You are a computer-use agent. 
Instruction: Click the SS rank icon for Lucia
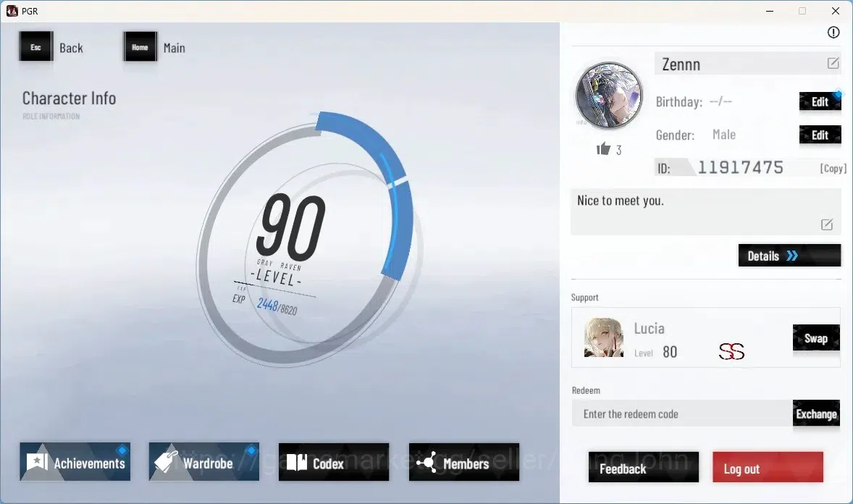[731, 352]
